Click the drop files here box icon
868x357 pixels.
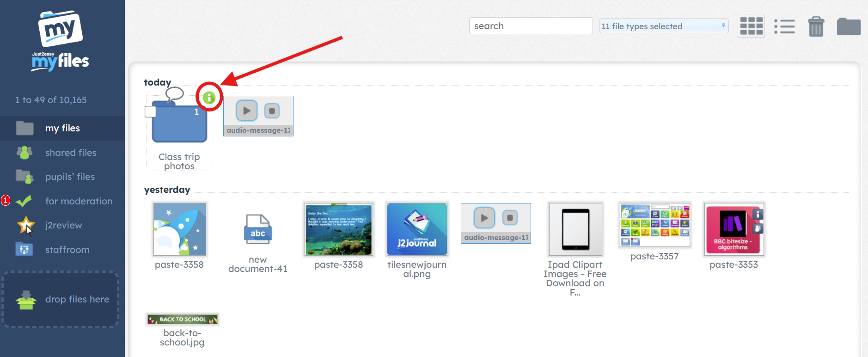pyautogui.click(x=26, y=300)
